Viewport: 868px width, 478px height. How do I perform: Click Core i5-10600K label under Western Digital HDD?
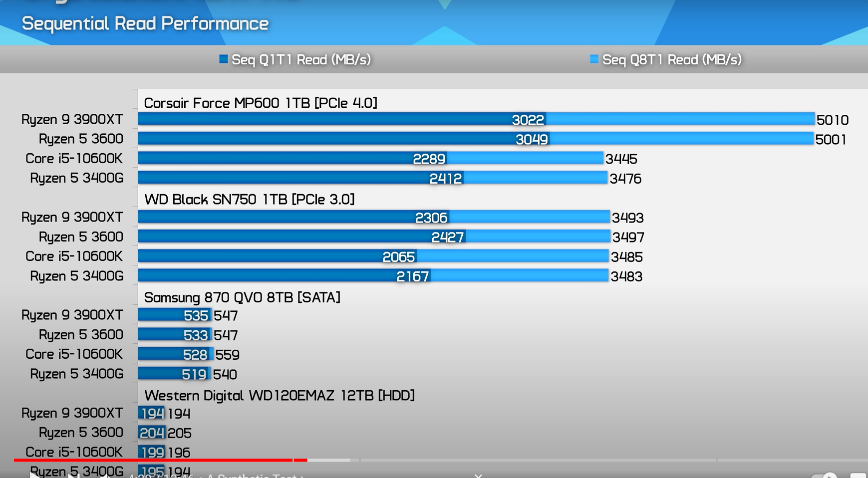tap(74, 452)
